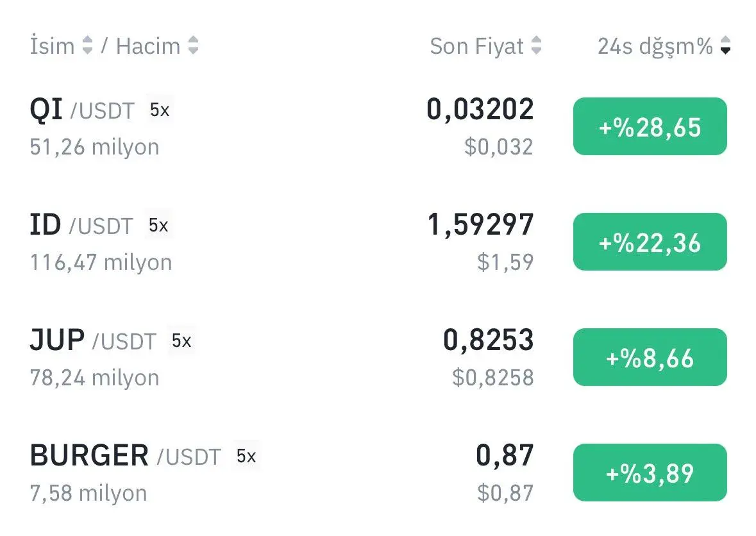Open the ID/USDT trading pair
Screen dimensions: 756x536
click(282, 242)
